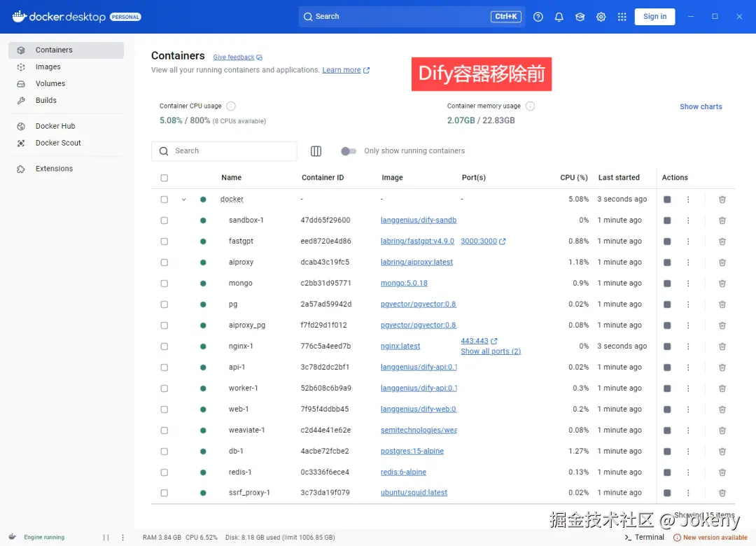The width and height of the screenshot is (756, 546).
Task: Go to Builds in the sidebar
Action: click(66, 100)
